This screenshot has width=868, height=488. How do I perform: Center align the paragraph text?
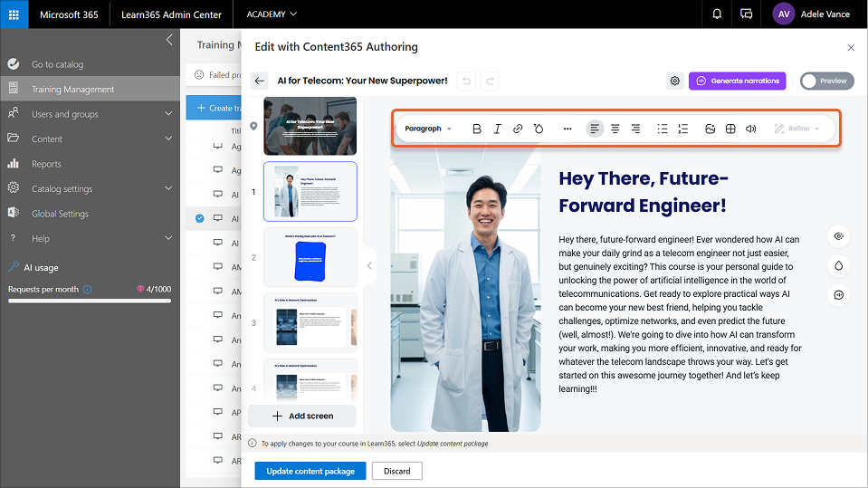(615, 129)
